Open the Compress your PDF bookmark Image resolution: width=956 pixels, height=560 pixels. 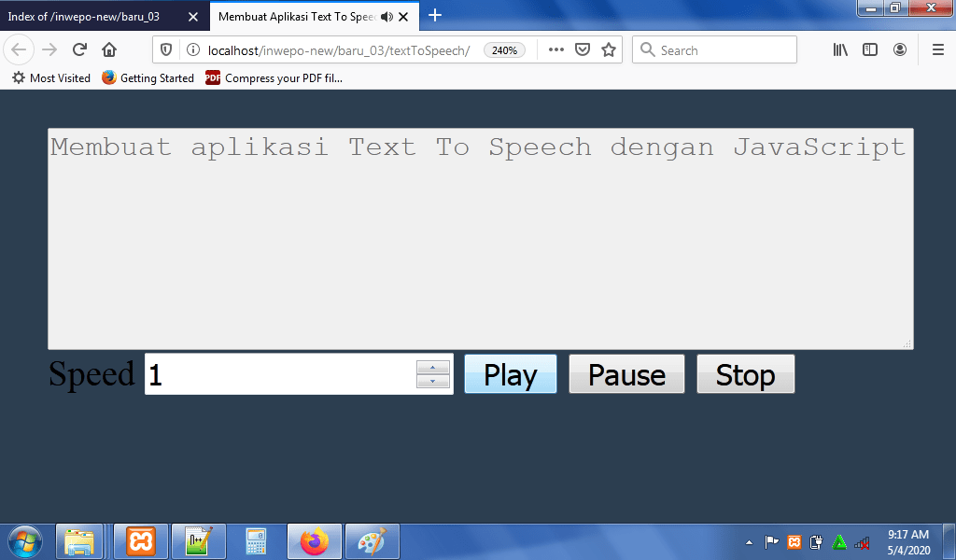[x=274, y=78]
